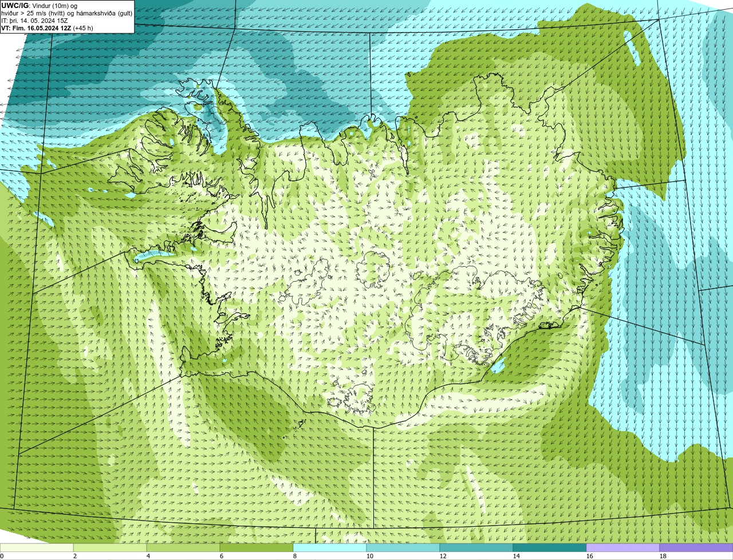Click the legend scale label '18'
Viewport: 733px width, 560px height.
pos(663,556)
